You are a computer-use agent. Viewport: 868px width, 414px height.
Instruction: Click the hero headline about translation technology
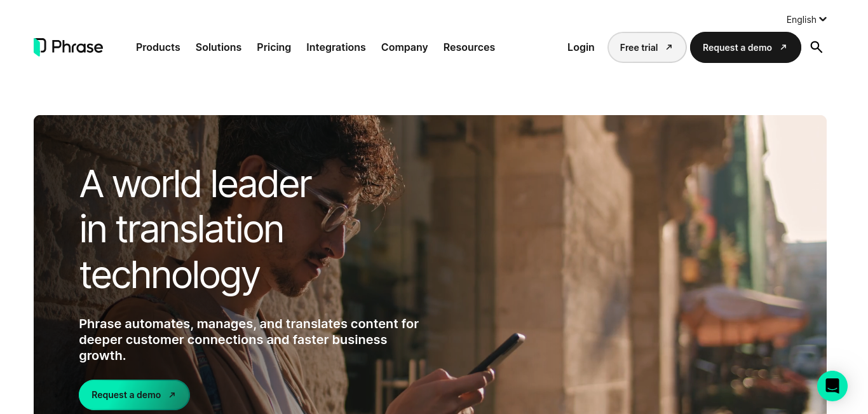196,229
